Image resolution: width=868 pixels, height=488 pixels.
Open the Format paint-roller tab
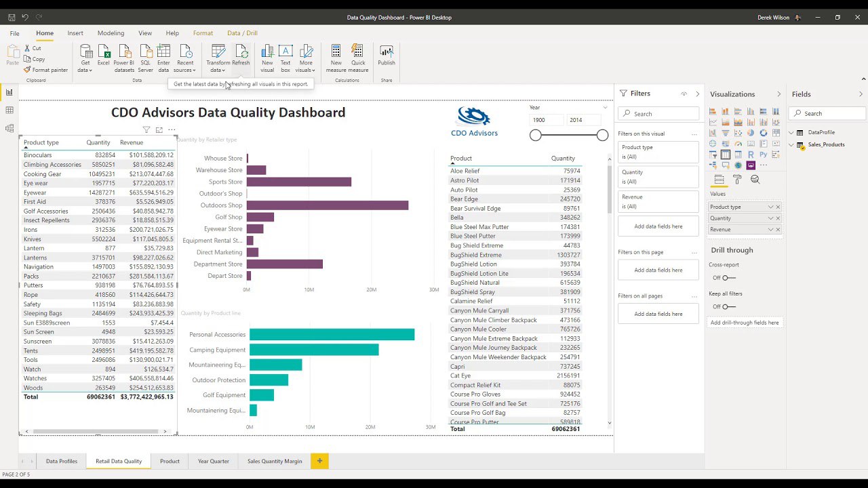[x=737, y=180]
